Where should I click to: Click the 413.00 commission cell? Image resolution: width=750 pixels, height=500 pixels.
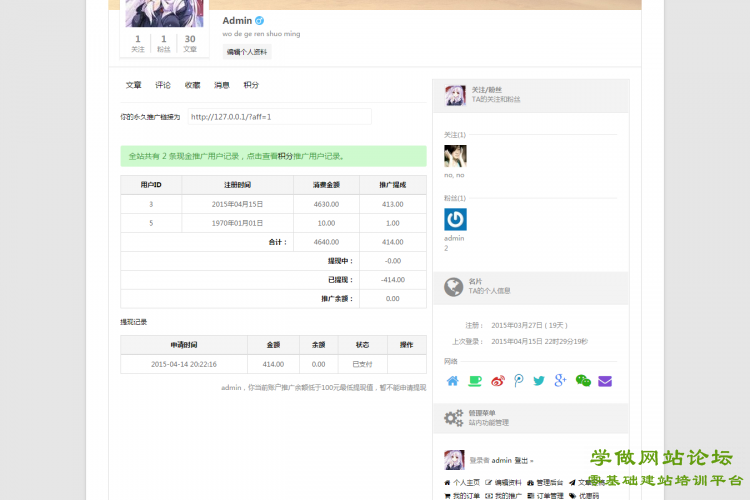click(x=393, y=204)
